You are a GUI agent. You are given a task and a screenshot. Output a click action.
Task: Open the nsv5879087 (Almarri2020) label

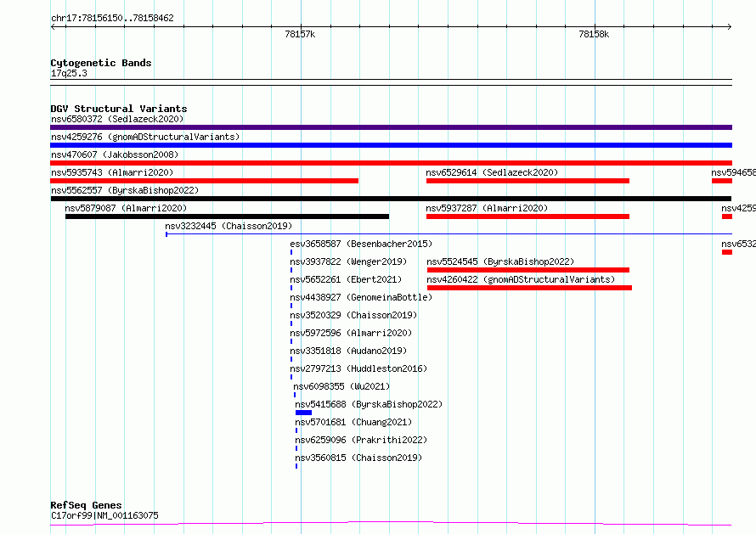coord(126,208)
